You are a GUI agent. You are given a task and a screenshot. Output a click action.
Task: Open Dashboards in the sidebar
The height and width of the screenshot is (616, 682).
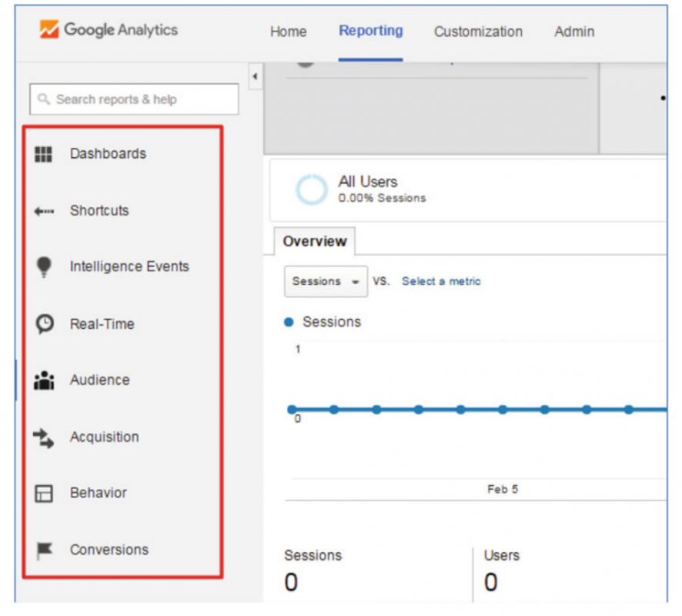pyautogui.click(x=108, y=154)
